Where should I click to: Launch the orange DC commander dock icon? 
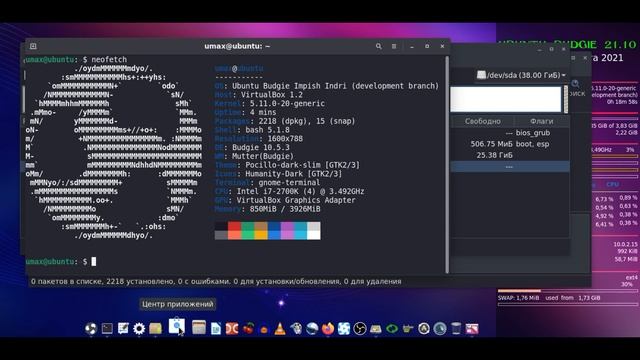232,329
